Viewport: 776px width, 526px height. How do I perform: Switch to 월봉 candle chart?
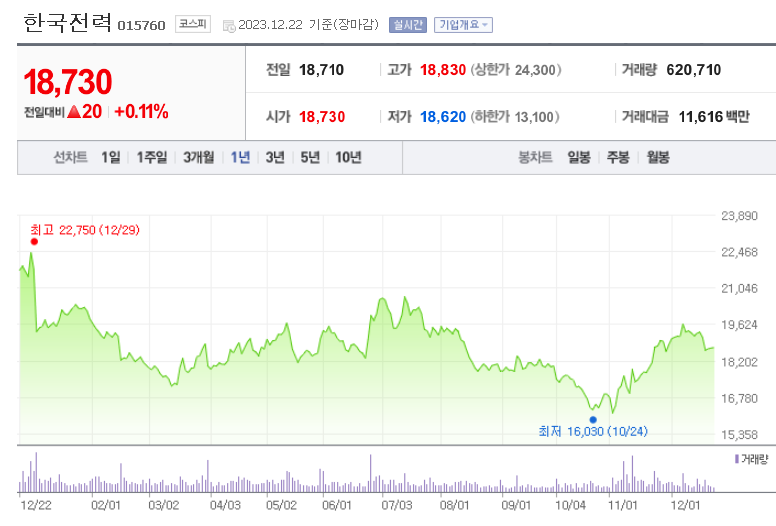click(658, 157)
